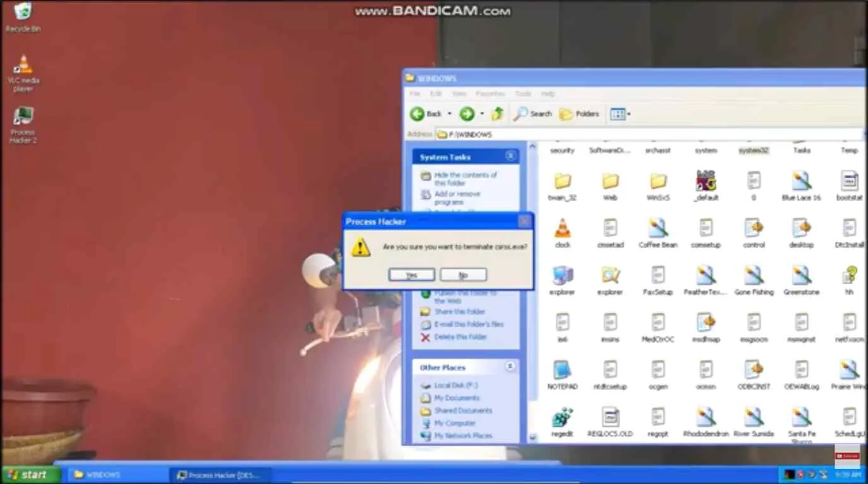
Task: Select the regedit program icon
Action: tap(562, 423)
